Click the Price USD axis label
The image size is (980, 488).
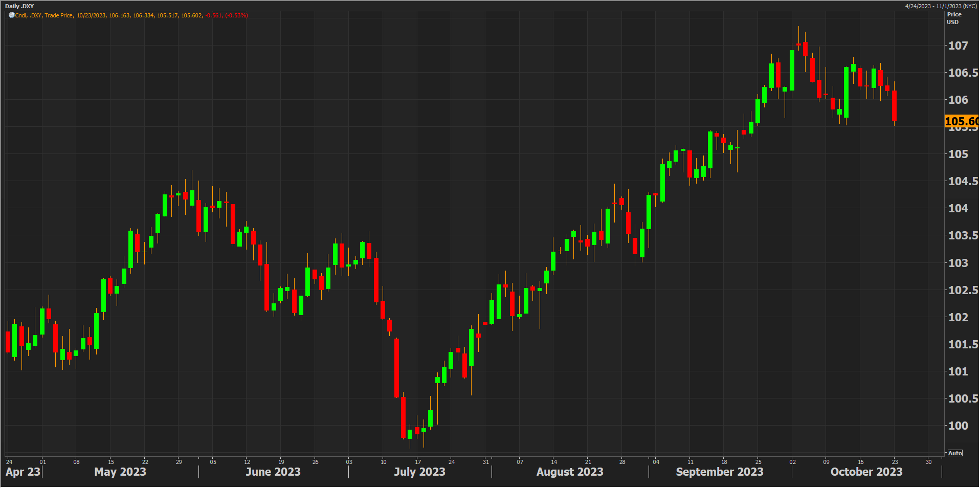point(954,18)
